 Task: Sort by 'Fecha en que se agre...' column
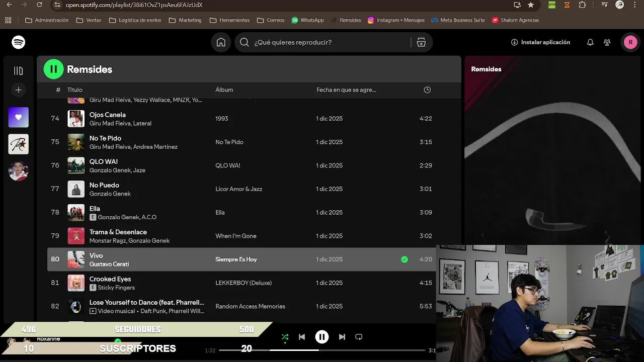coord(346,90)
